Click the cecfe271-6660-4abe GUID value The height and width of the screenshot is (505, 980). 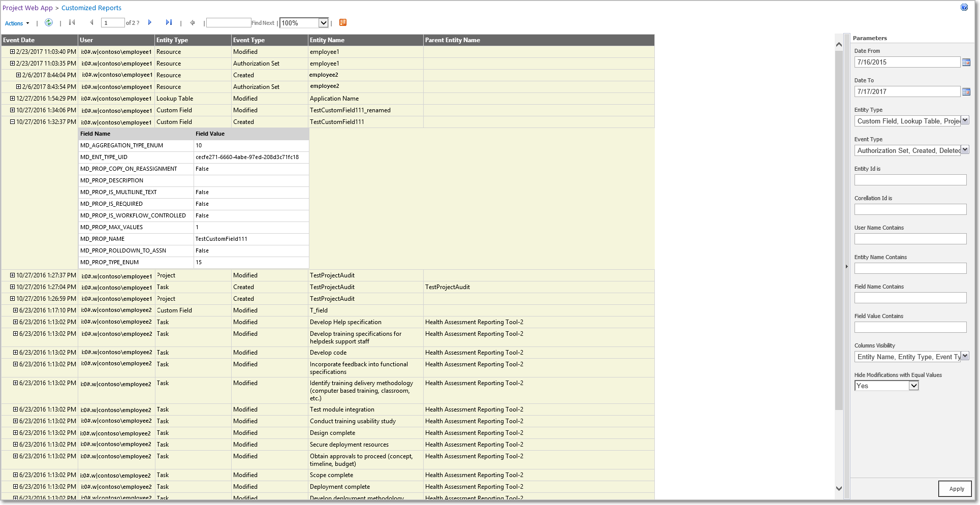click(247, 157)
